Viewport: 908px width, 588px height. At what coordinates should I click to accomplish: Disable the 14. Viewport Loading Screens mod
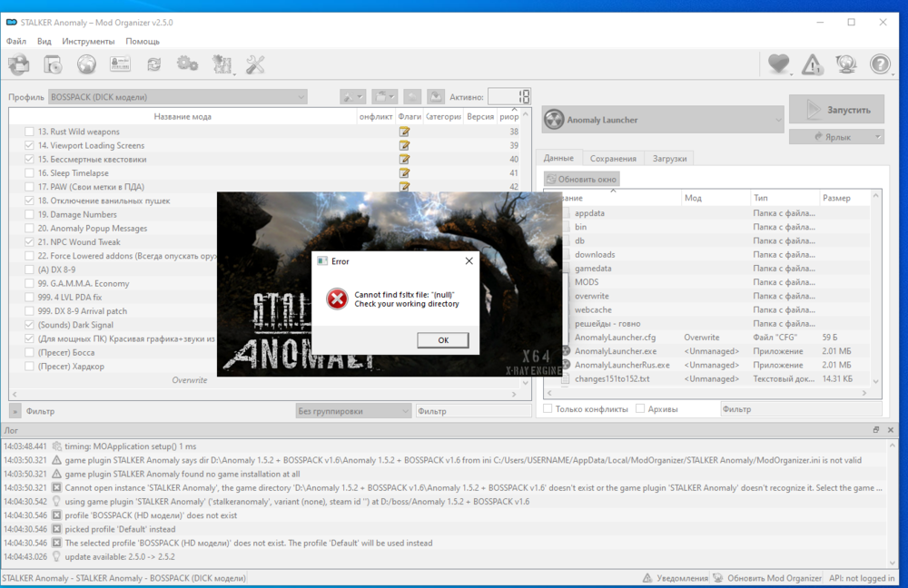point(30,145)
